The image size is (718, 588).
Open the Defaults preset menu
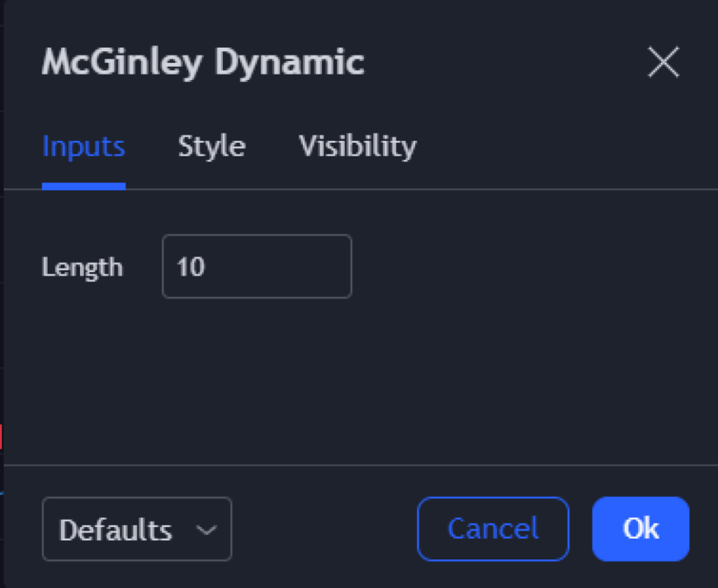[137, 530]
